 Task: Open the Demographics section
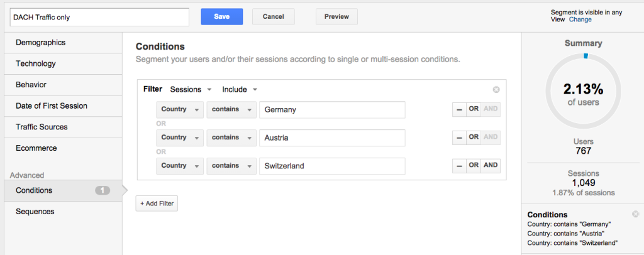[64, 43]
